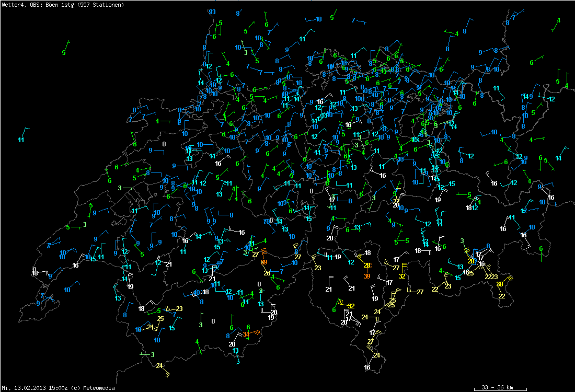Click the yellow 26 wind station

click(267, 273)
